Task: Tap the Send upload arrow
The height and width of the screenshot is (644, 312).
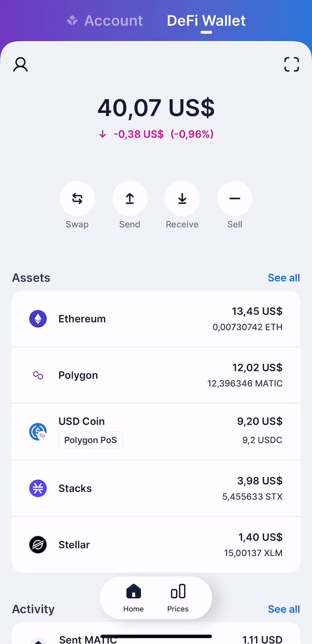Action: tap(130, 199)
